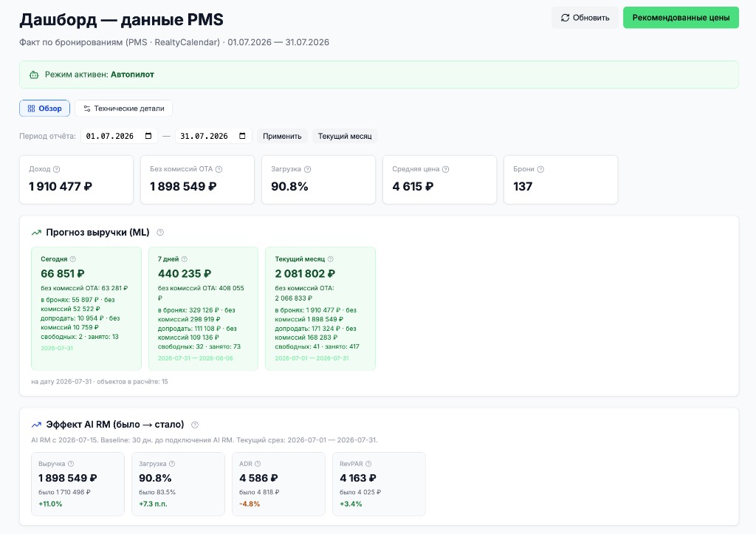The height and width of the screenshot is (534, 756).
Task: Click the date range 2026-07-01 — 2026-07-31
Action: coord(312,358)
